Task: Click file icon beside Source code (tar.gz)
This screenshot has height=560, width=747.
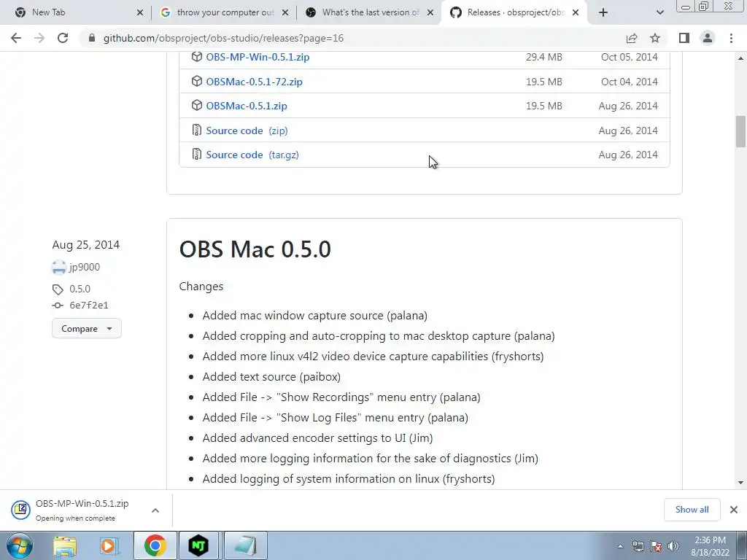Action: [x=197, y=155]
